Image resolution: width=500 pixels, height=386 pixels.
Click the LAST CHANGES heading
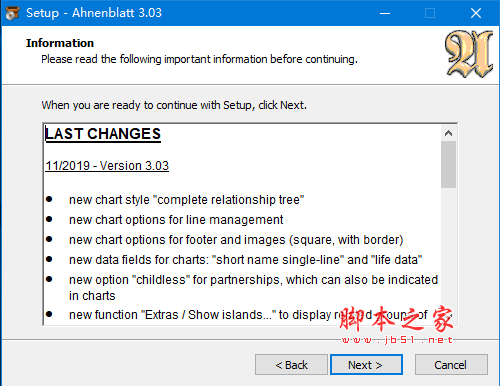click(103, 134)
